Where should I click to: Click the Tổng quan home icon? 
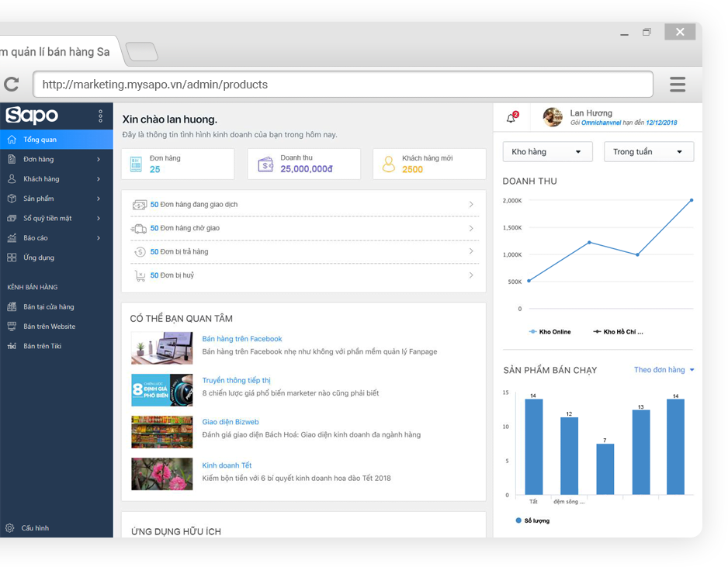coord(12,139)
